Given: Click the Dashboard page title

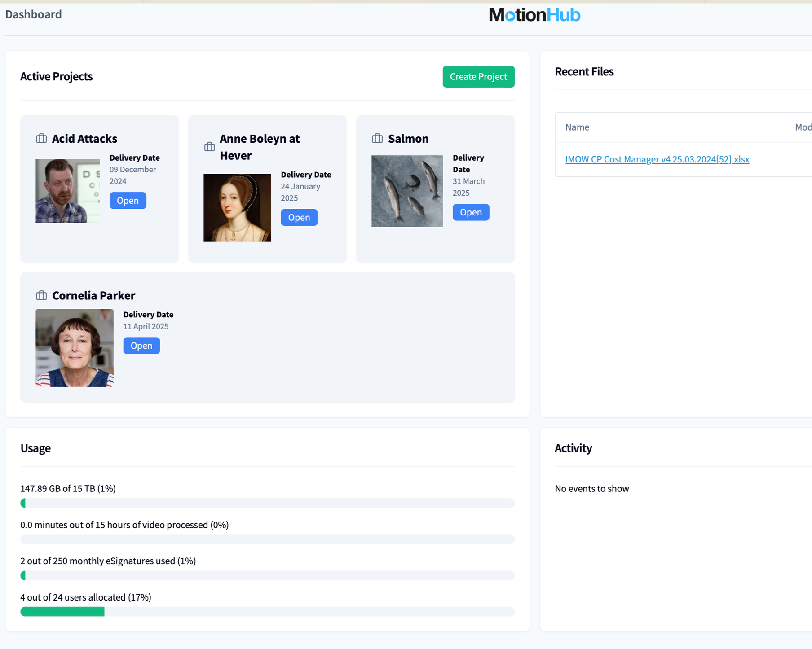Looking at the screenshot, I should (x=34, y=14).
